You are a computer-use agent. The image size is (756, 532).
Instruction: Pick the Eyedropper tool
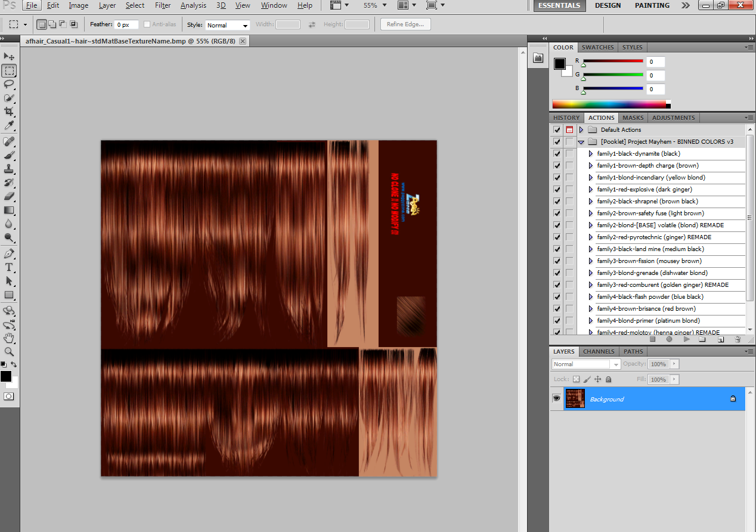9,125
